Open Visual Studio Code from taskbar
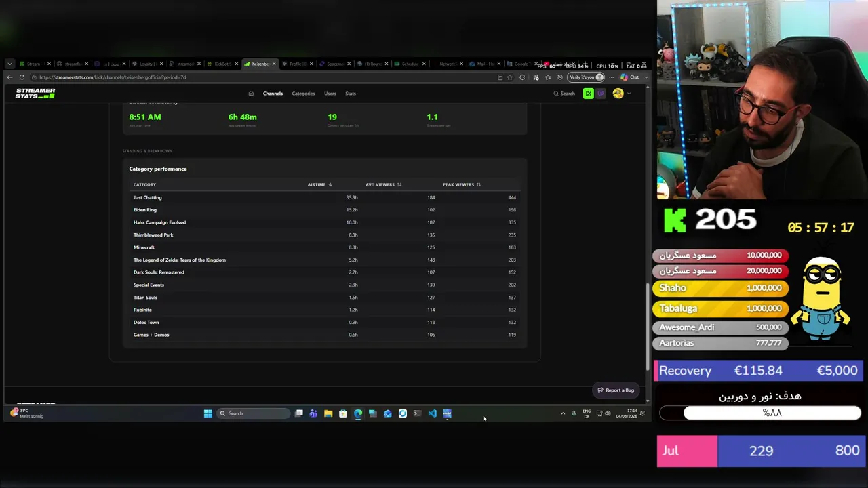Image resolution: width=868 pixels, height=488 pixels. [x=432, y=413]
